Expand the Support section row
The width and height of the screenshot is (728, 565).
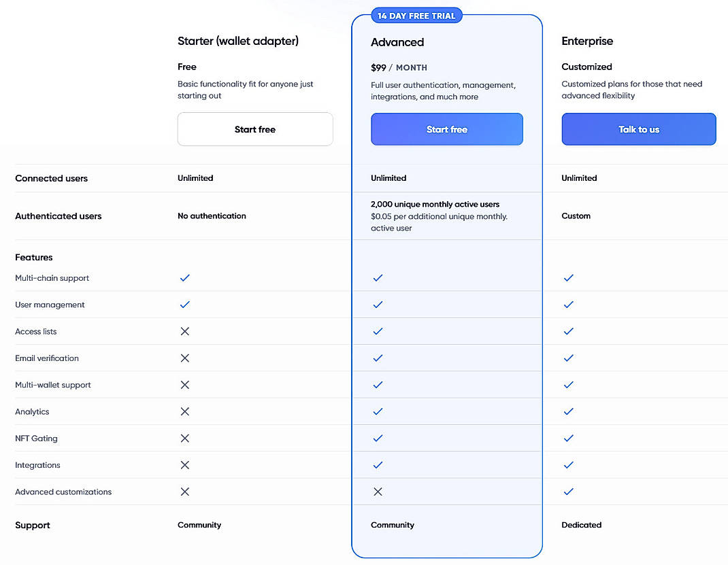pyautogui.click(x=32, y=525)
